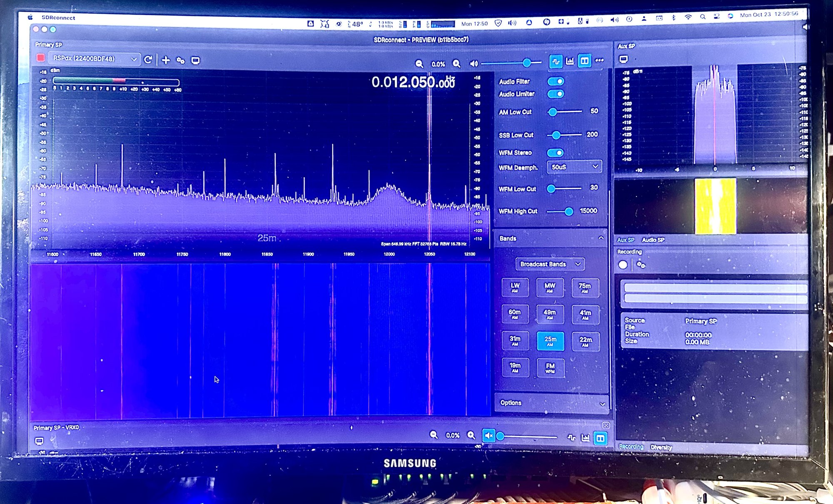The image size is (833, 504).
Task: Select the 22m AM band button
Action: point(586,342)
